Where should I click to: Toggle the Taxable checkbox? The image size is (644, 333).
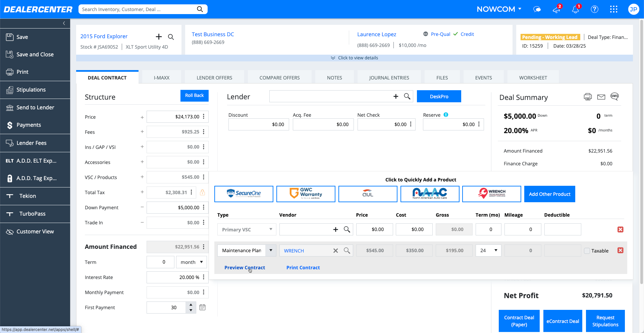[587, 251]
